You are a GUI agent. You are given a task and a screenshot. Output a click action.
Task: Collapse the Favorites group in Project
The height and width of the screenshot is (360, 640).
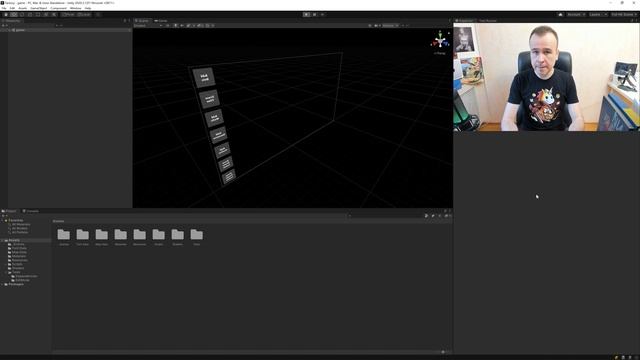pos(2,220)
